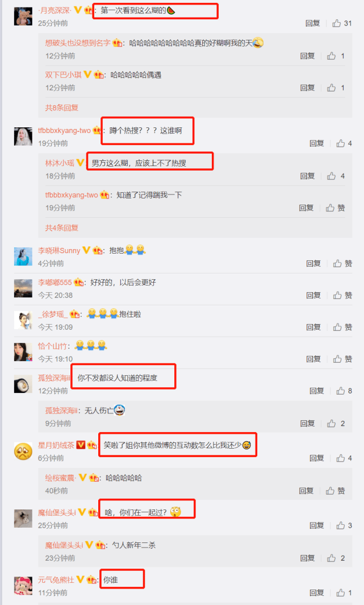
Task: Toggle like on 恰个山竹's comment
Action: (x=343, y=359)
